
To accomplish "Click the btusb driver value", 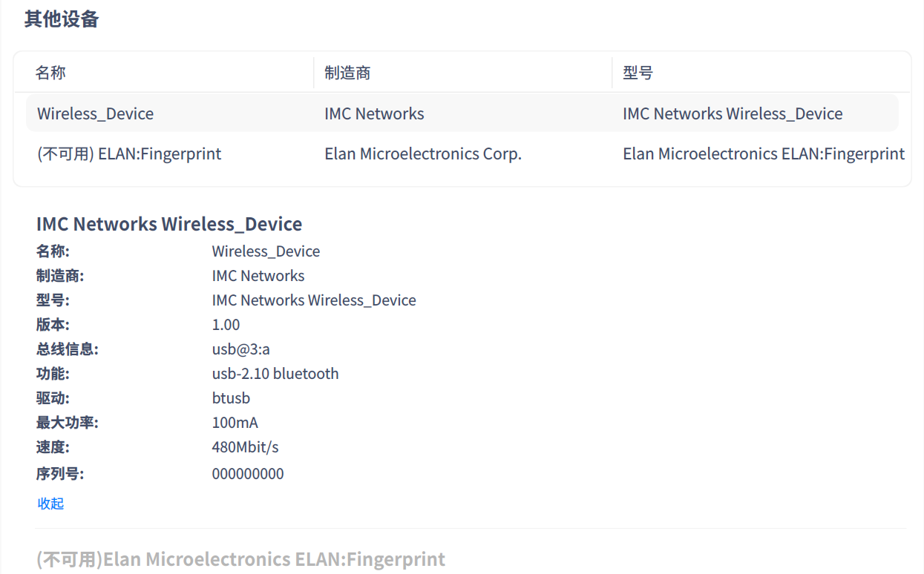I will pos(231,398).
